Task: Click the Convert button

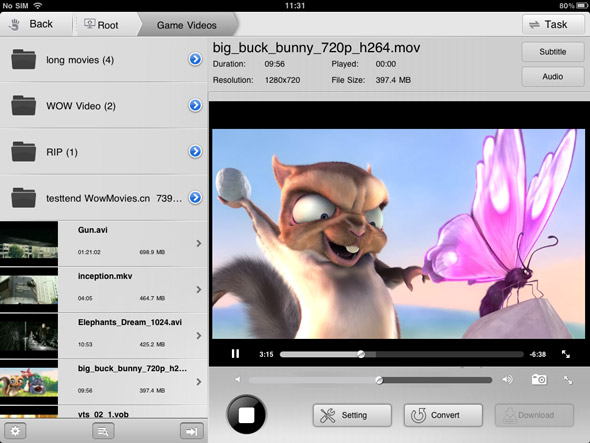Action: (443, 415)
